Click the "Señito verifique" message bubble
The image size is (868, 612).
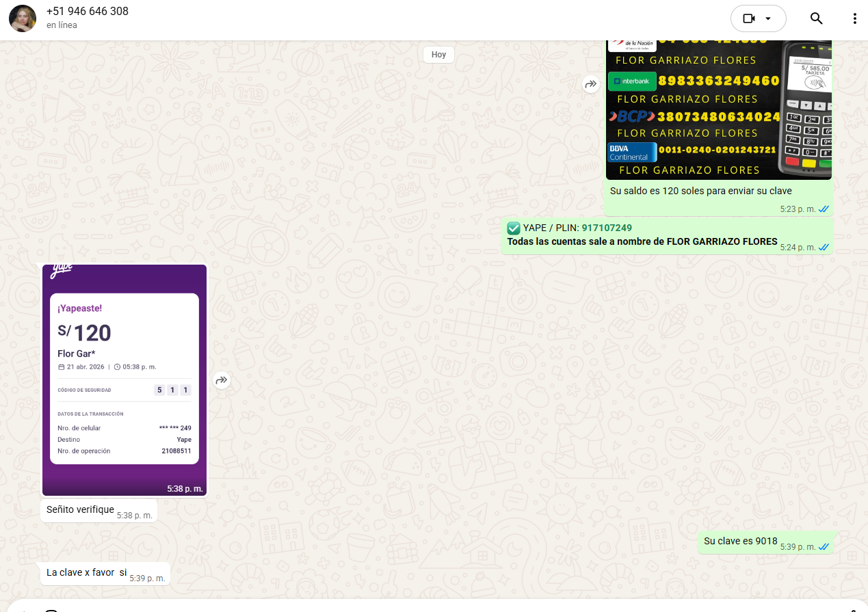coord(80,509)
